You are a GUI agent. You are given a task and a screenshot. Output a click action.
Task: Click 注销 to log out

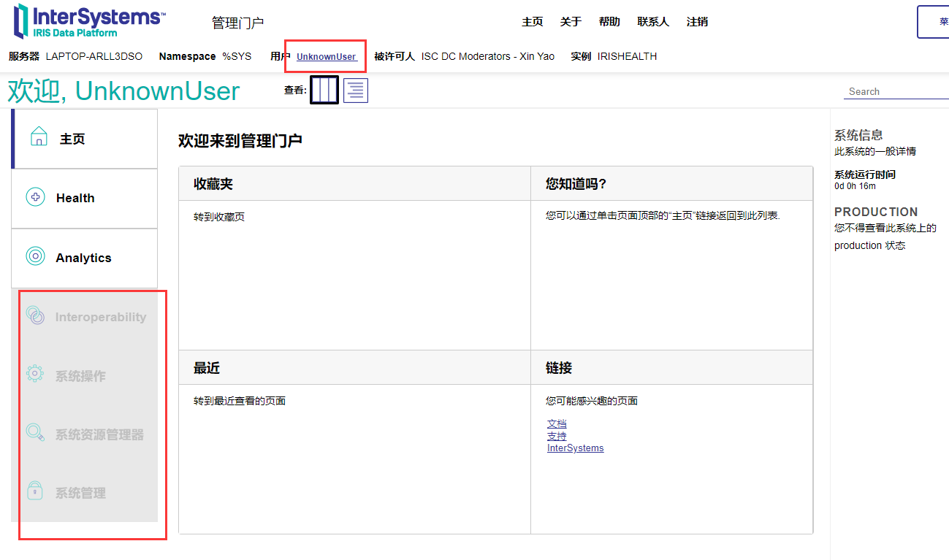pyautogui.click(x=697, y=22)
